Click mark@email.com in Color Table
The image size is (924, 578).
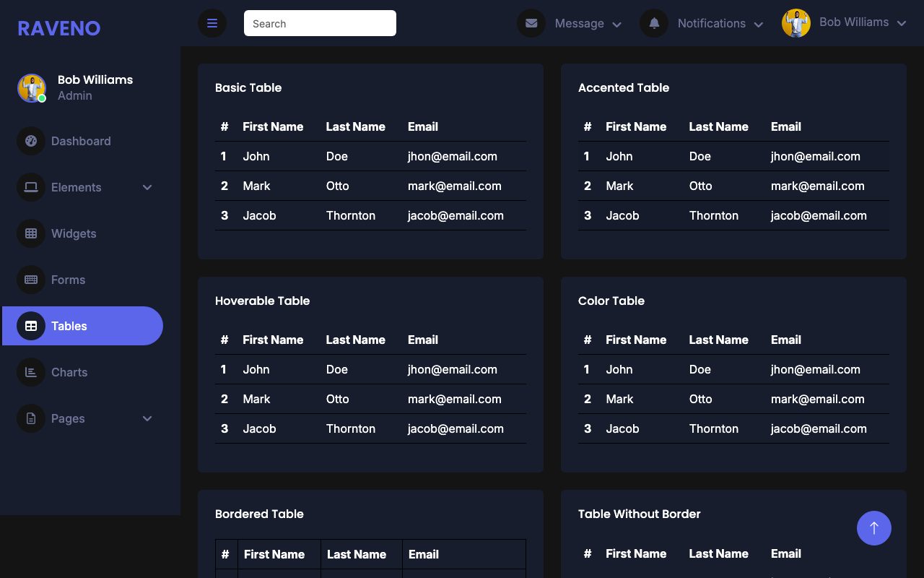[818, 399]
